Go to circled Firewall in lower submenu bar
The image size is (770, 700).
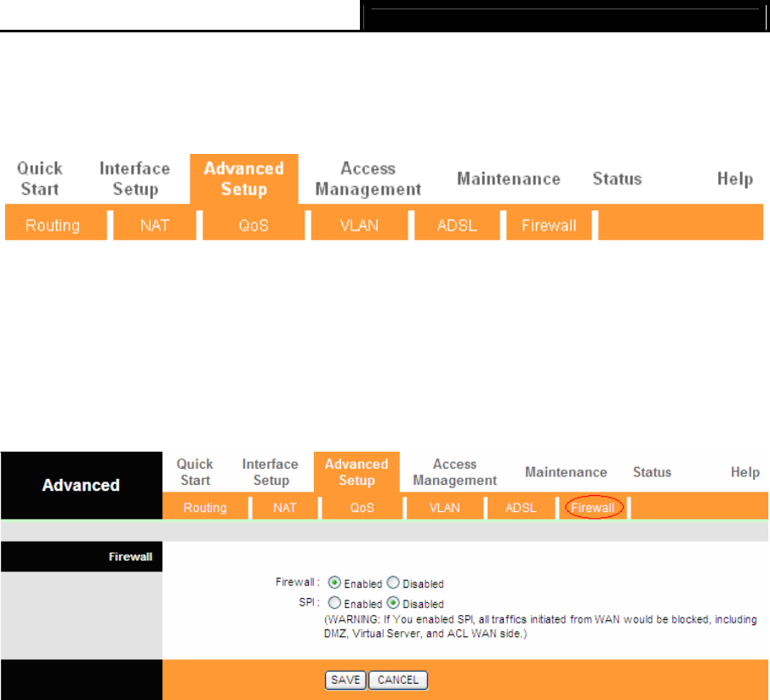[593, 508]
